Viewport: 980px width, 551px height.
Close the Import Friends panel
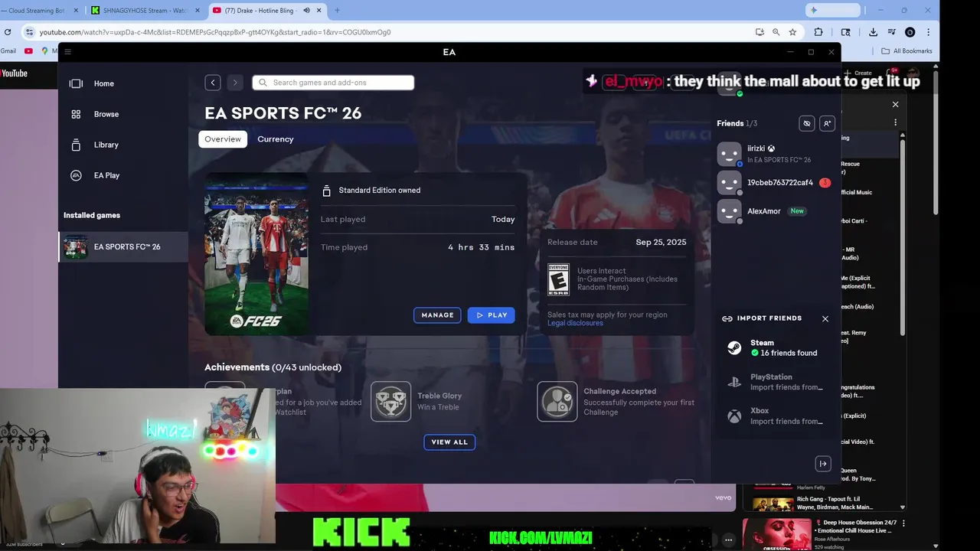coord(825,318)
